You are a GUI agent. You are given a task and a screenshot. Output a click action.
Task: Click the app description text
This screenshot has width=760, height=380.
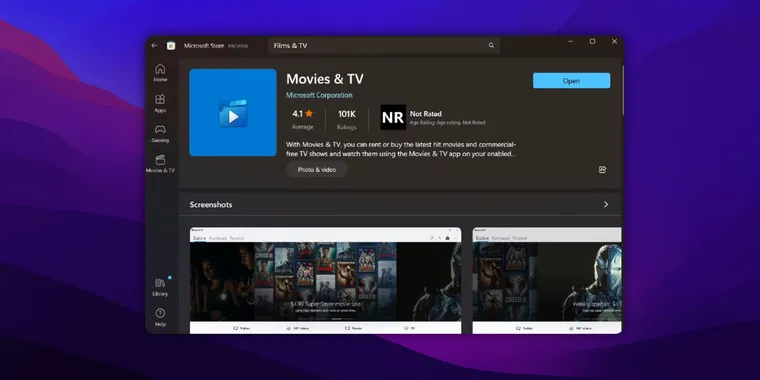point(401,149)
